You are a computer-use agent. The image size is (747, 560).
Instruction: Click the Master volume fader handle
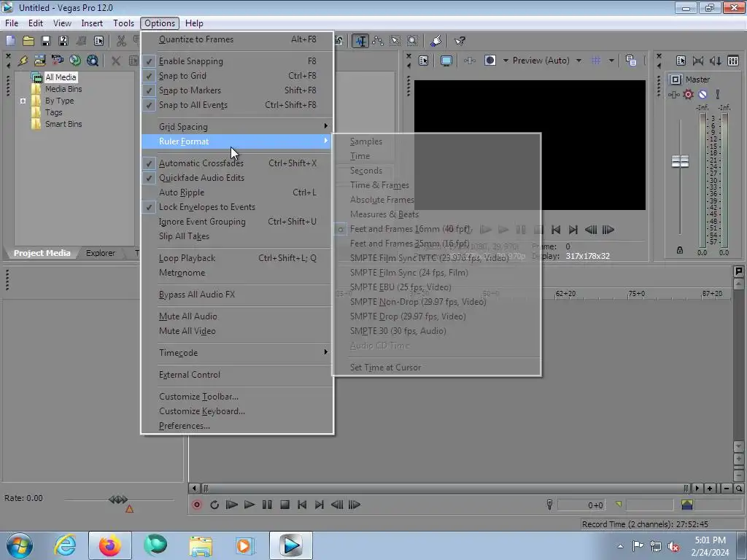680,161
